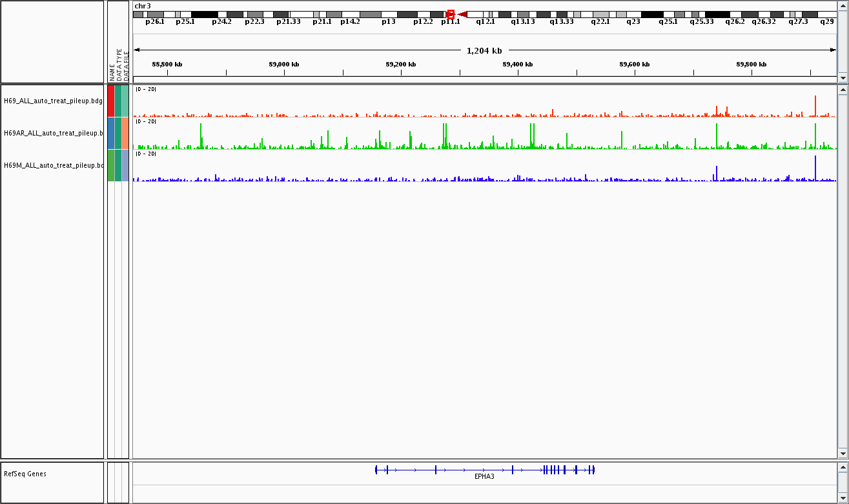Click up arrow of data panel scrollbar
Viewport: 849px width, 504px height.
842,90
